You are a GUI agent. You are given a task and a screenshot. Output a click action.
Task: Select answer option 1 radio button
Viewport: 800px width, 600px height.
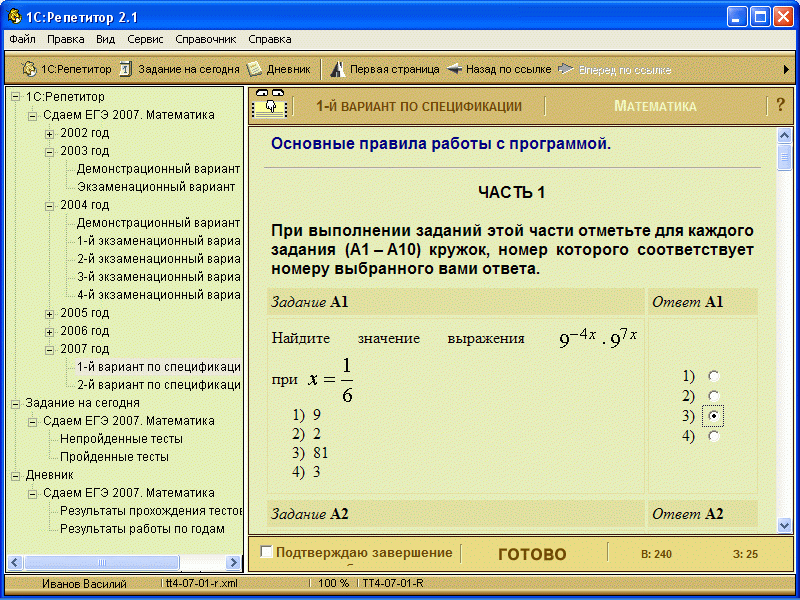coord(713,376)
